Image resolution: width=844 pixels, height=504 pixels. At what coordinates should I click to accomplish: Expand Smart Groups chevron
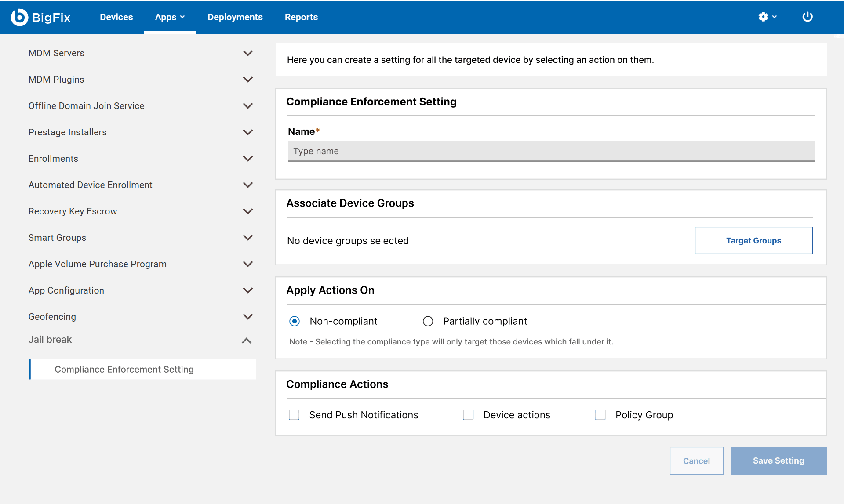(x=248, y=238)
